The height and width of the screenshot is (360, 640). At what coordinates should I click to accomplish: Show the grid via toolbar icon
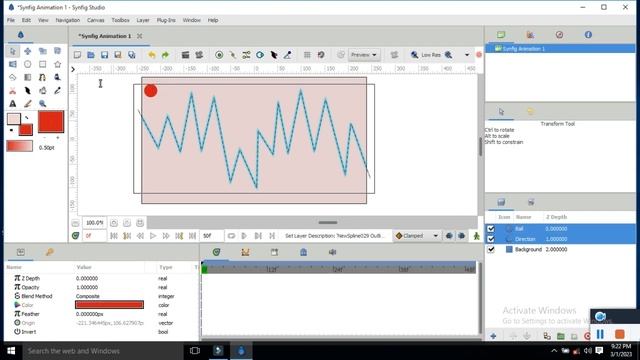(307, 55)
